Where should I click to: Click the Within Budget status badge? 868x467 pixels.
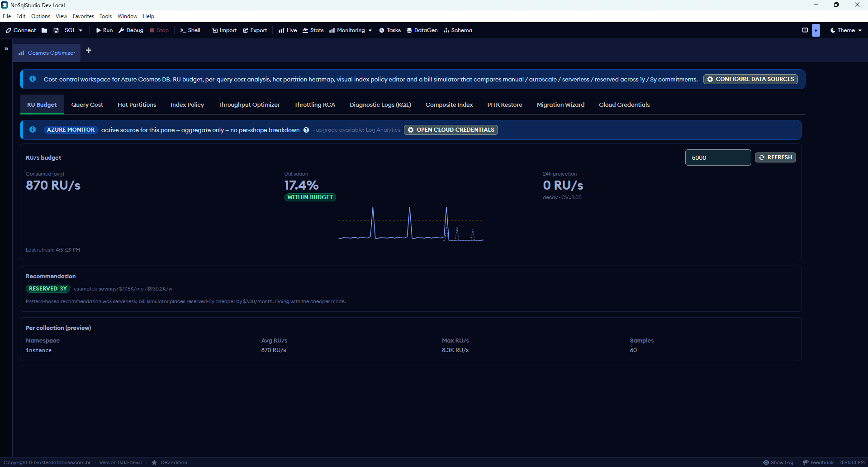pyautogui.click(x=310, y=197)
